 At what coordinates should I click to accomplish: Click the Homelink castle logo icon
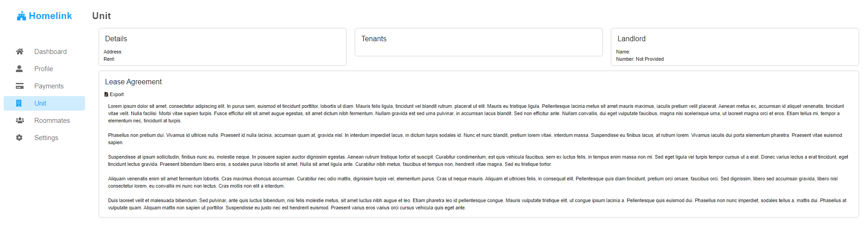pyautogui.click(x=21, y=16)
